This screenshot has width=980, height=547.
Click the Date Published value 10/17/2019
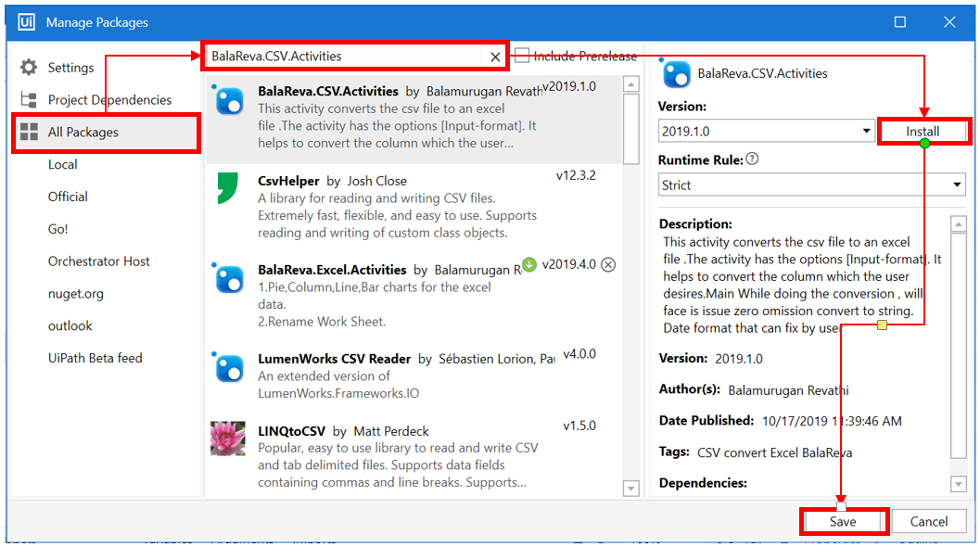(832, 421)
